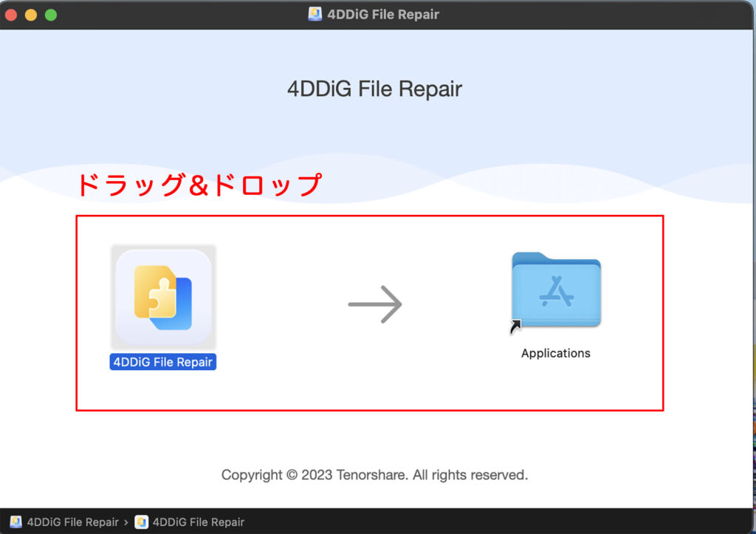Click the first 4DDiG File Repair path item
The height and width of the screenshot is (534, 756).
pos(64,522)
